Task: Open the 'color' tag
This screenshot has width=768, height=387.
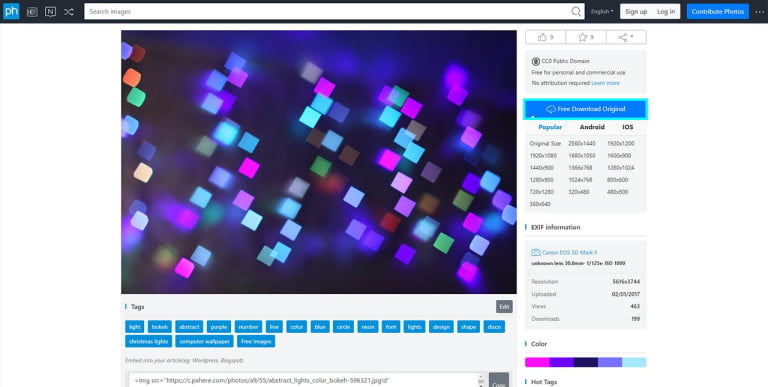Action: tap(297, 327)
